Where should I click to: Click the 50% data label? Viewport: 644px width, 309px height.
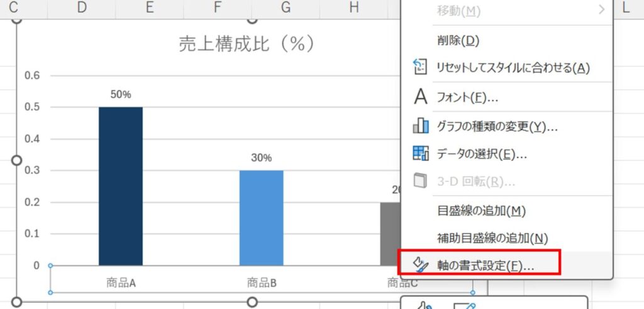(x=121, y=95)
